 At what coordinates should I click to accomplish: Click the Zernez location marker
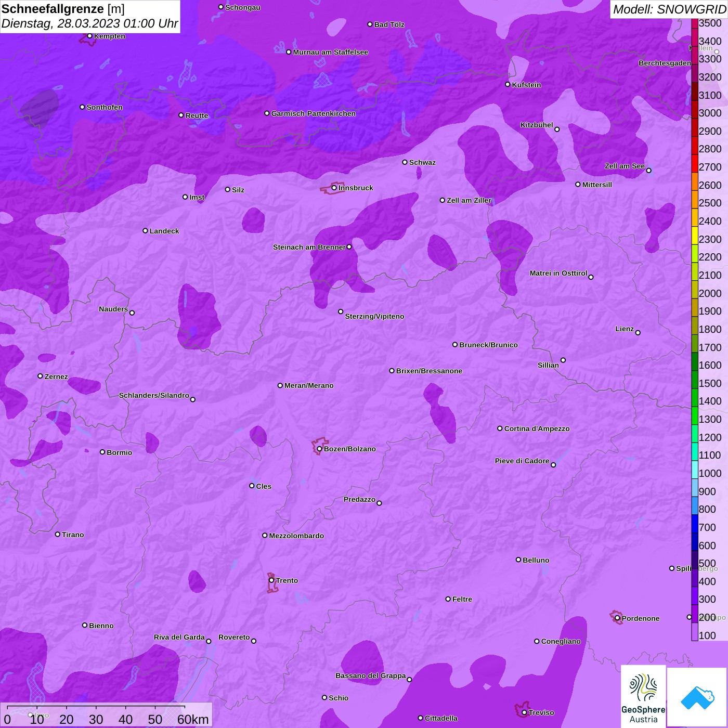tap(41, 376)
